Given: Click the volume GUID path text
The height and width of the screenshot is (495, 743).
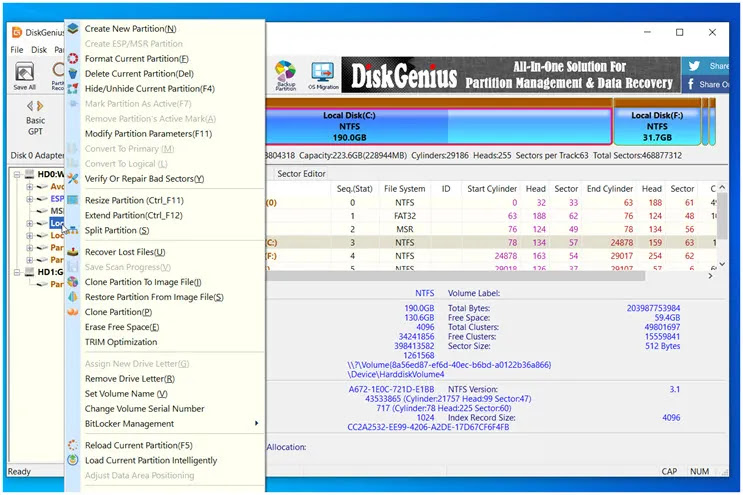Looking at the screenshot, I should pos(449,365).
